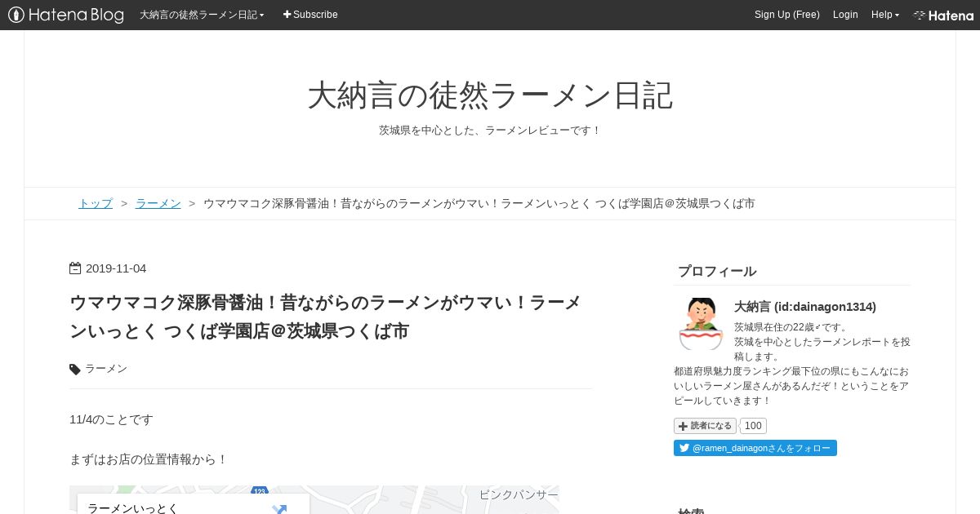Select the text 11/4のことです
Screen dimensions: 980x514
point(111,419)
